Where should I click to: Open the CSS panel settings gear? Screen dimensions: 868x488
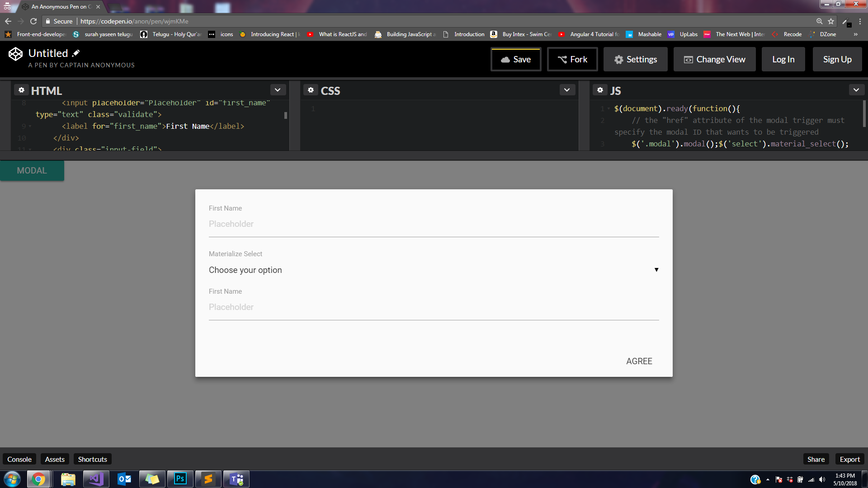click(x=311, y=90)
